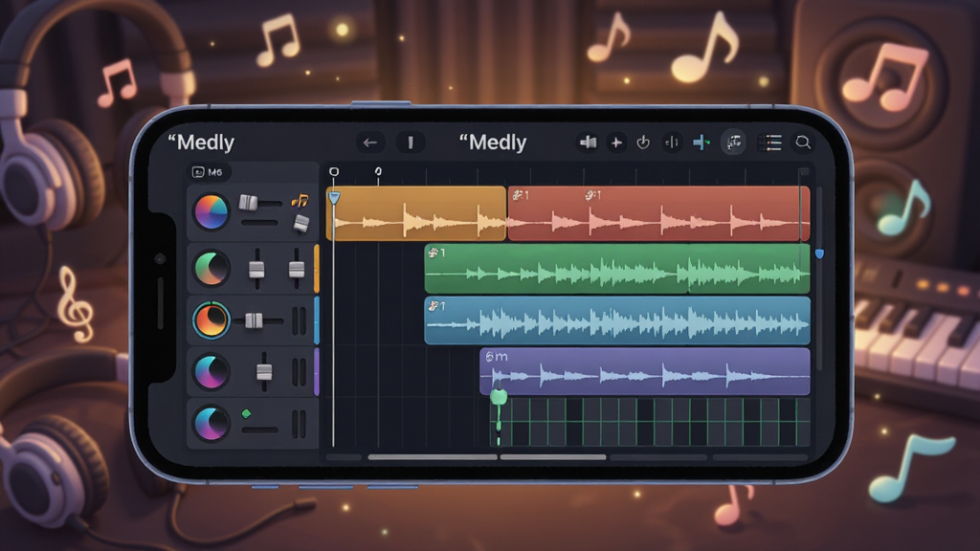Click the power/timer circular icon
Screen dimensions: 980x551
coord(643,143)
